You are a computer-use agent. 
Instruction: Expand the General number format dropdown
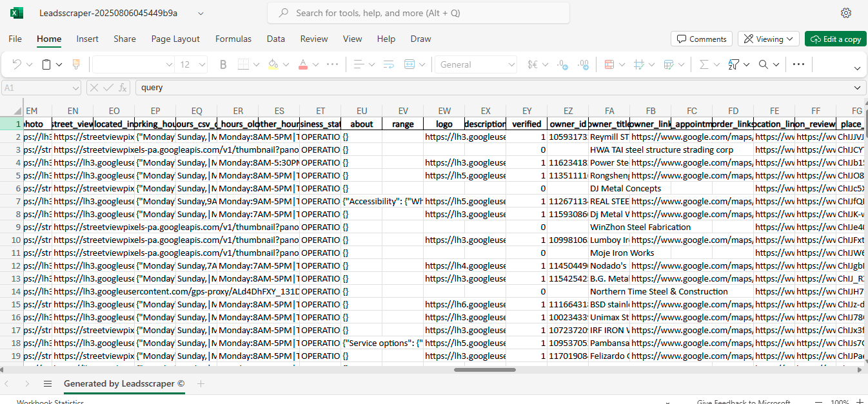click(x=477, y=64)
